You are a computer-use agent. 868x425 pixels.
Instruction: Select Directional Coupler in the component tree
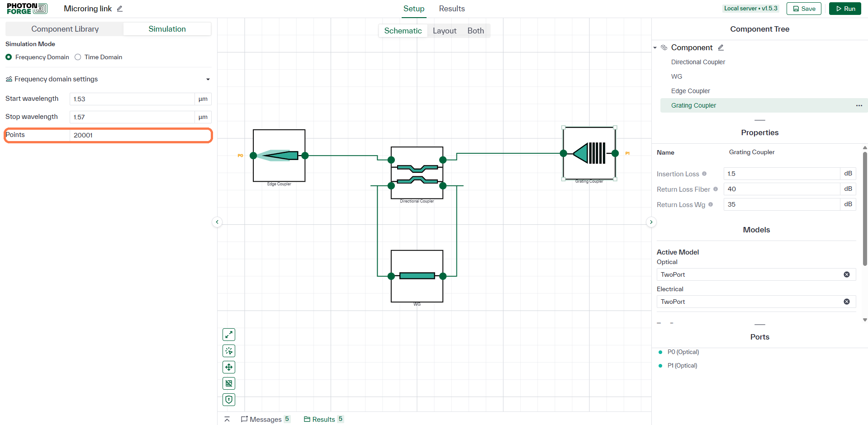click(x=698, y=62)
